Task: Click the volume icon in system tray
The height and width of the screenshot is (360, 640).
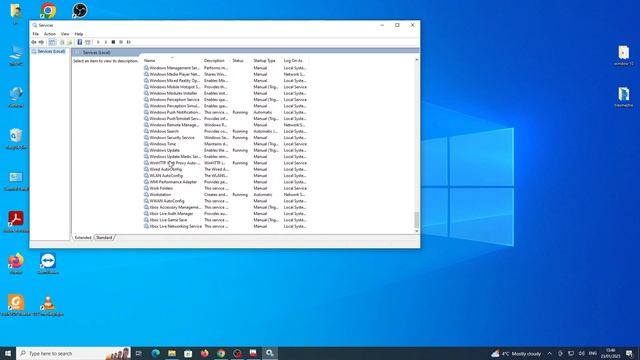Action: pyautogui.click(x=582, y=353)
